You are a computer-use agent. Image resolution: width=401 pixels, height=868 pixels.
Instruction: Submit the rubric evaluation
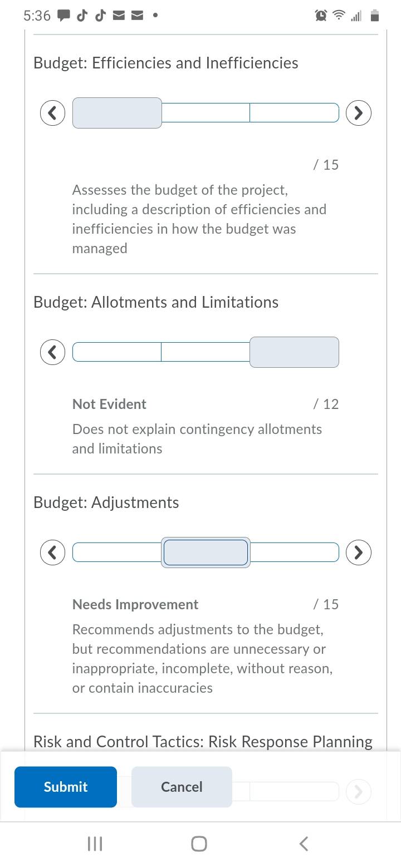pyautogui.click(x=66, y=787)
